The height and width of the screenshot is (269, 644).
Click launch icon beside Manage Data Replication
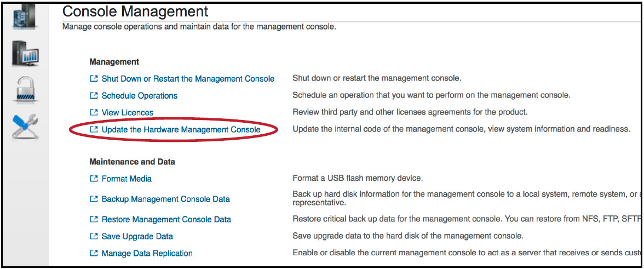pos(93,253)
